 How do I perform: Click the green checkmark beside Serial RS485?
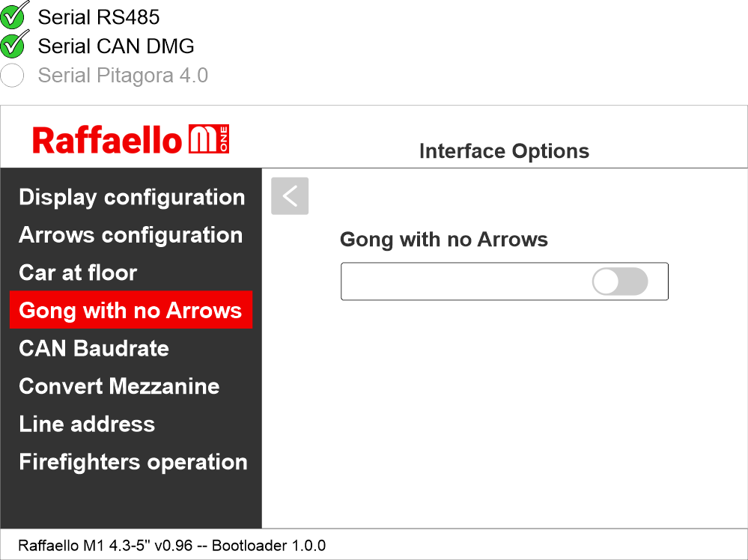pos(13,15)
